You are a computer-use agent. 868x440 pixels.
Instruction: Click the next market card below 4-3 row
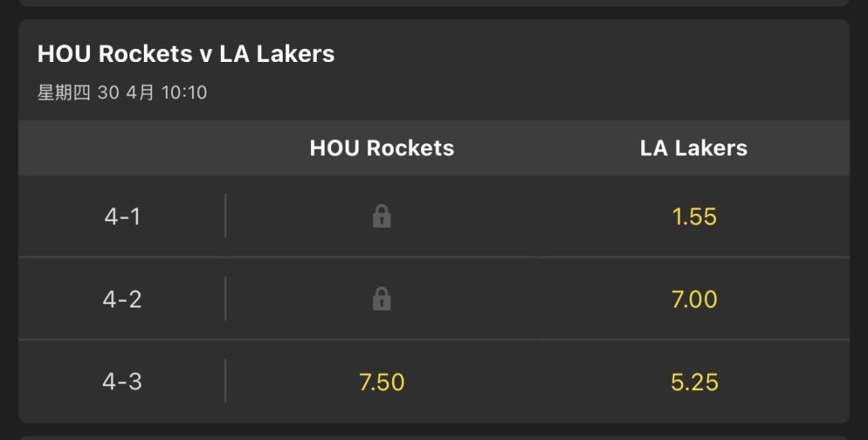[x=434, y=437]
